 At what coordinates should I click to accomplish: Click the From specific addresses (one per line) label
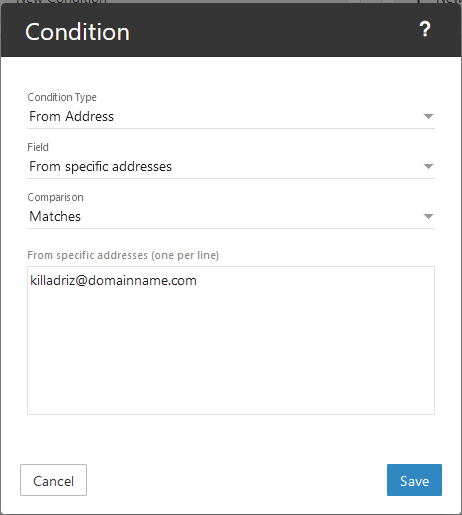point(123,255)
